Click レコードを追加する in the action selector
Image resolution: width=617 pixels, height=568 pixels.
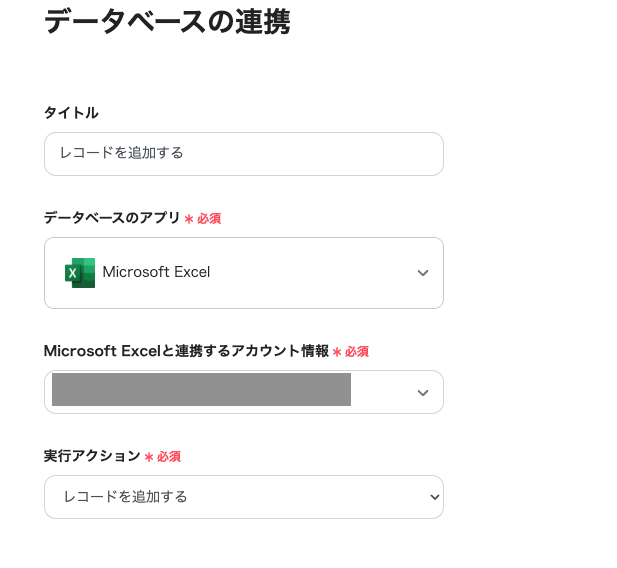125,497
